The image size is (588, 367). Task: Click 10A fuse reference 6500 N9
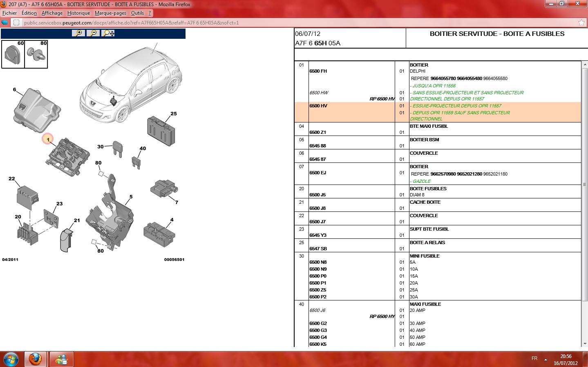[318, 269]
